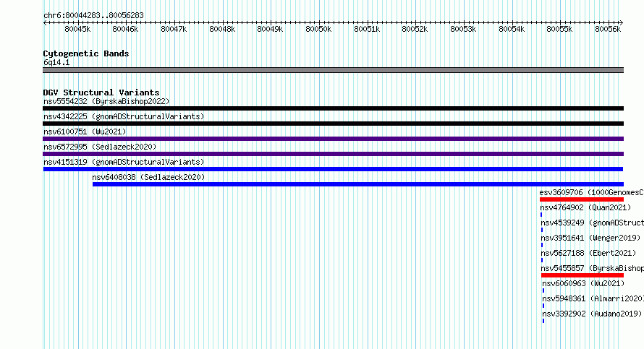Click the 80055k ruler tick label
The width and height of the screenshot is (644, 349).
pyautogui.click(x=559, y=29)
